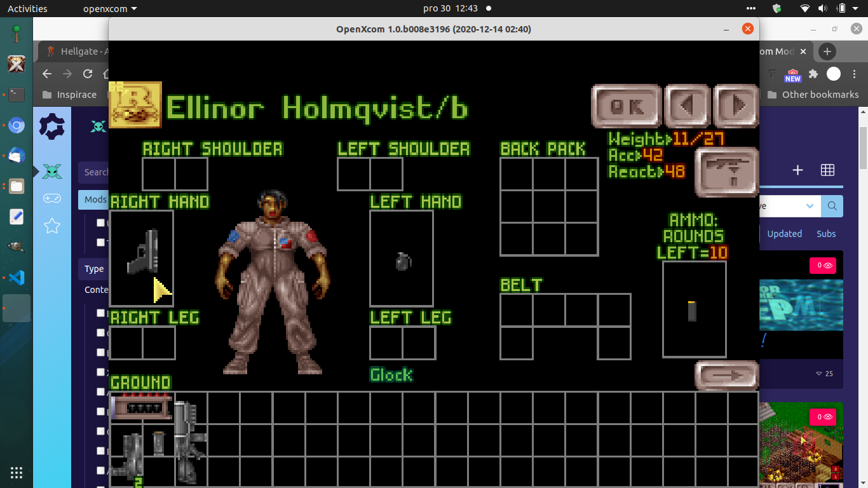Screen dimensions: 868x488
Task: Pick up the small magazine on ground
Action: click(159, 444)
